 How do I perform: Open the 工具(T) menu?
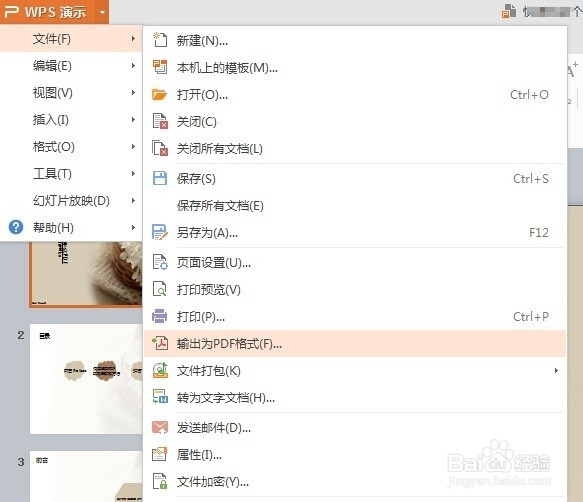point(71,173)
